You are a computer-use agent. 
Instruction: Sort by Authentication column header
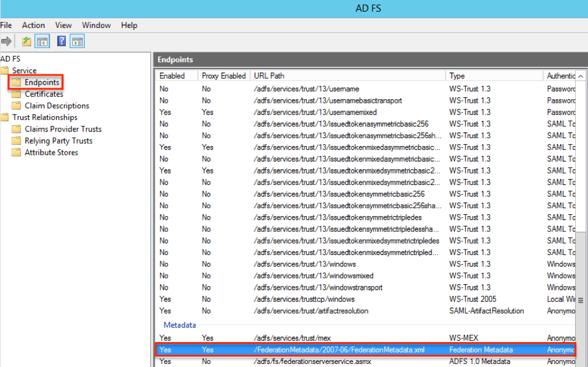(559, 75)
